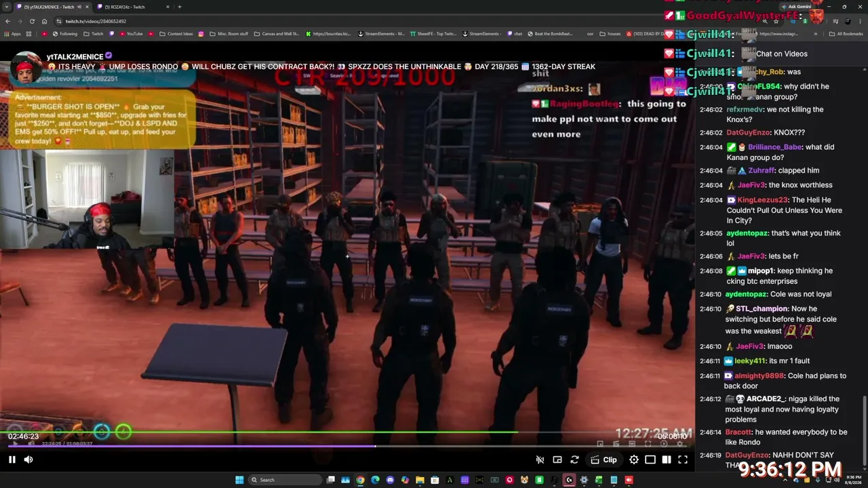The height and width of the screenshot is (488, 868).
Task: Click the ytTALK2MENICE channel name
Action: click(x=75, y=57)
